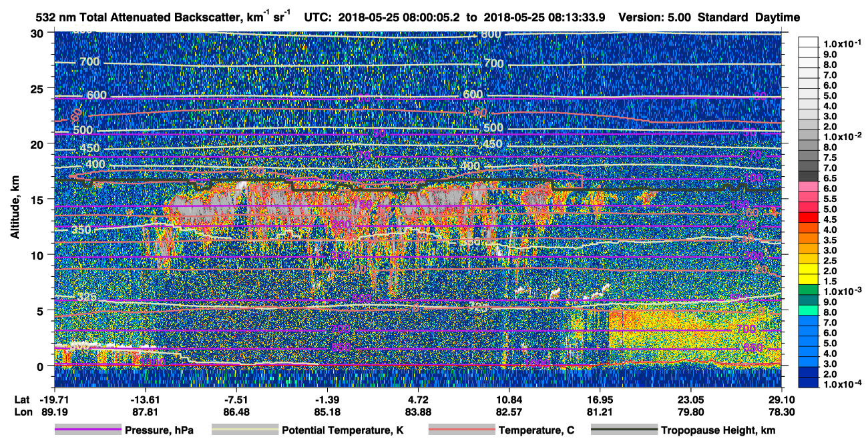The image size is (868, 445).
Task: Click latitude value '-7.51'
Action: coord(236,399)
